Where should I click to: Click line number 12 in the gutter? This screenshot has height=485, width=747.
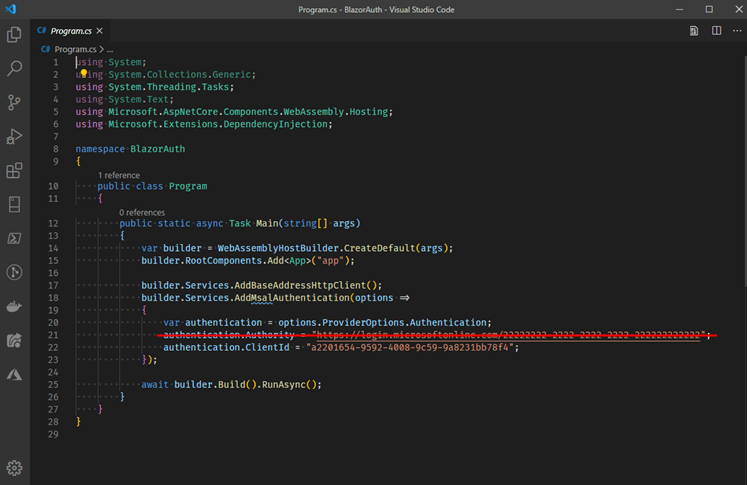tap(53, 223)
